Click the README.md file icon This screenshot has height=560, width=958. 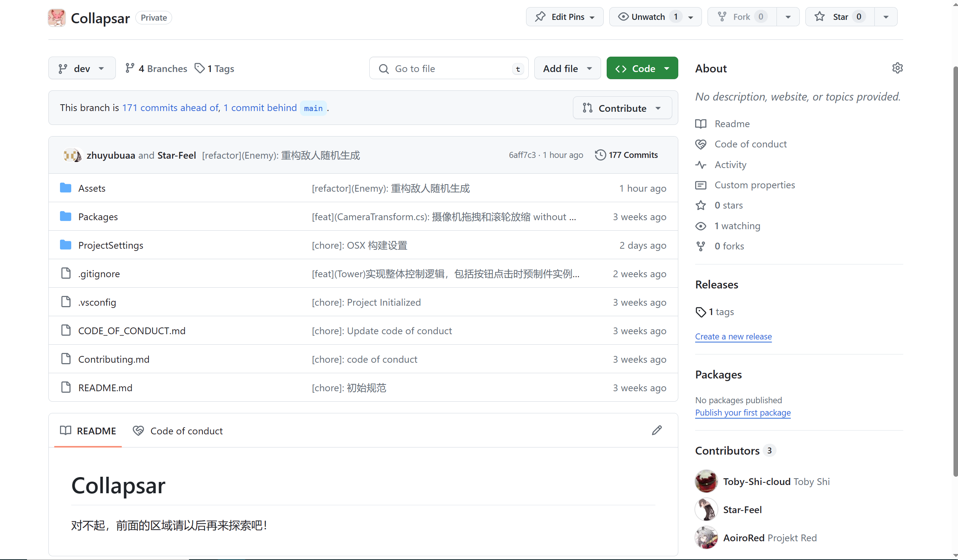66,387
